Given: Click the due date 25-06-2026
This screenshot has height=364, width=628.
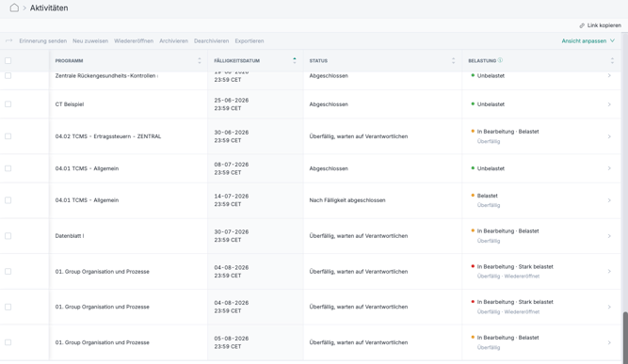Looking at the screenshot, I should [x=232, y=101].
